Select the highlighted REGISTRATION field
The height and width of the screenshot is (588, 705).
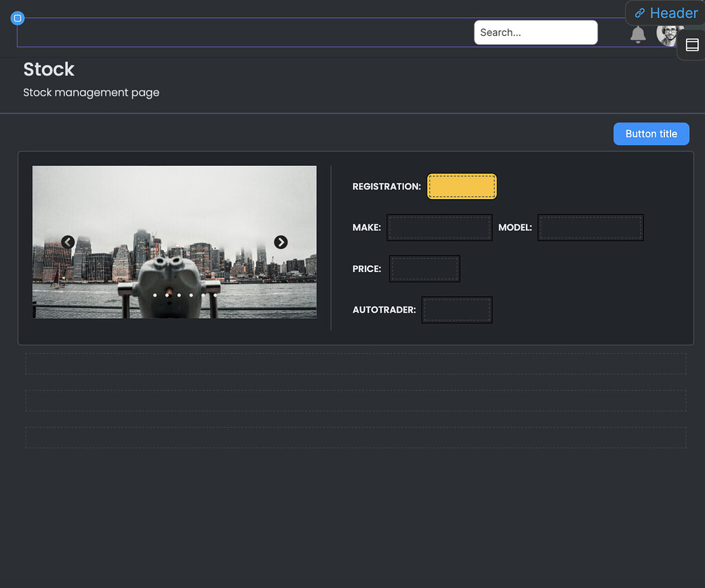point(461,186)
